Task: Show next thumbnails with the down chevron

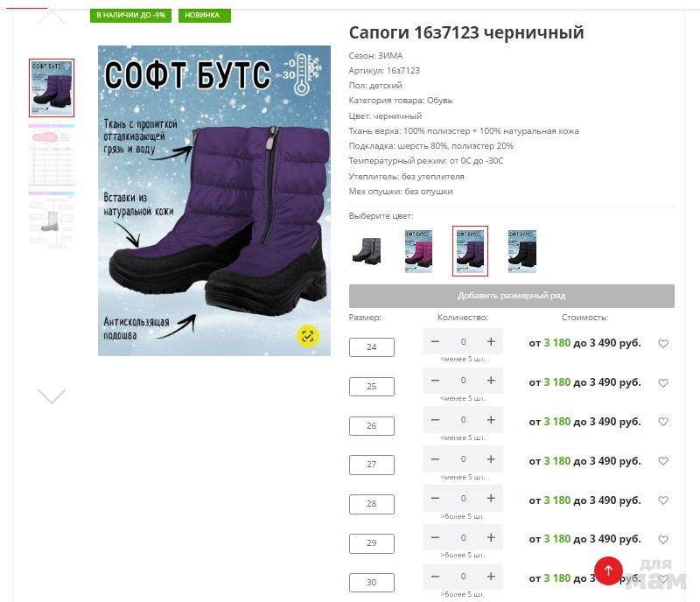Action: [x=52, y=395]
